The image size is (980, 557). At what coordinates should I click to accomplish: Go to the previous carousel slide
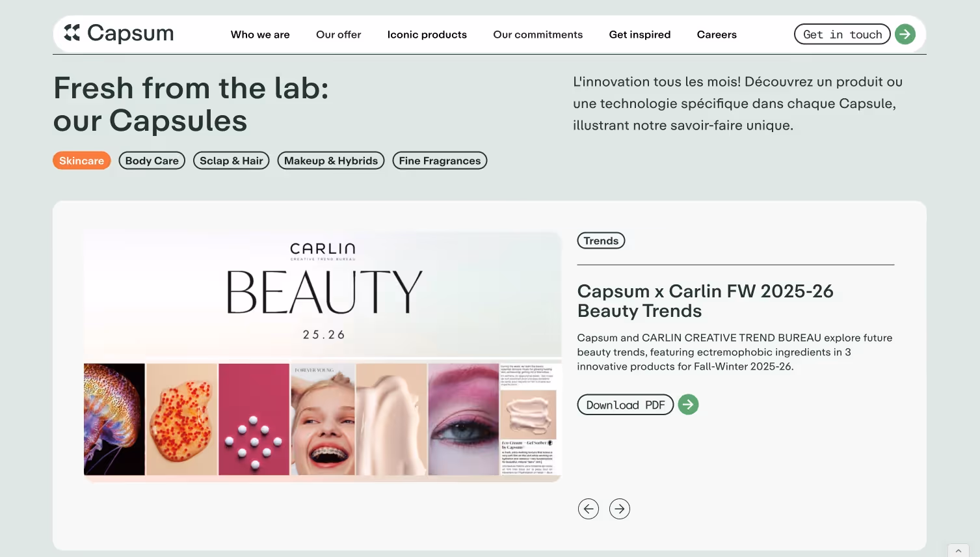(x=589, y=509)
